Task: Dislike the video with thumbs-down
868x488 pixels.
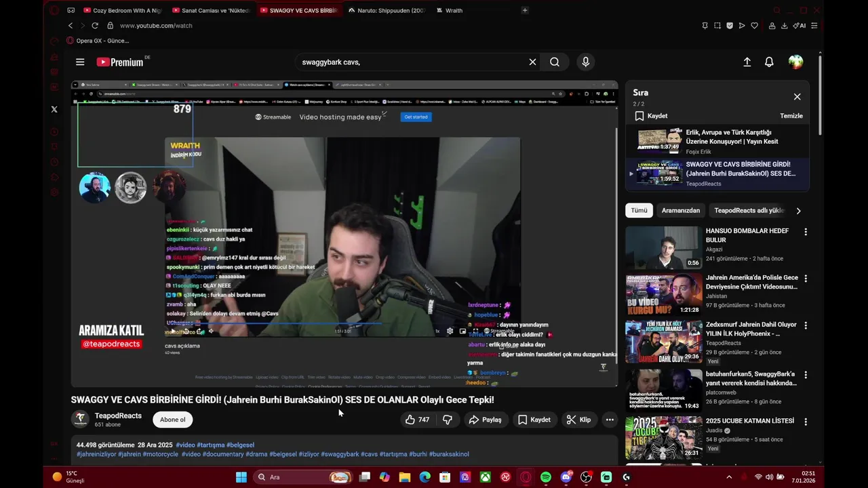Action: click(447, 420)
